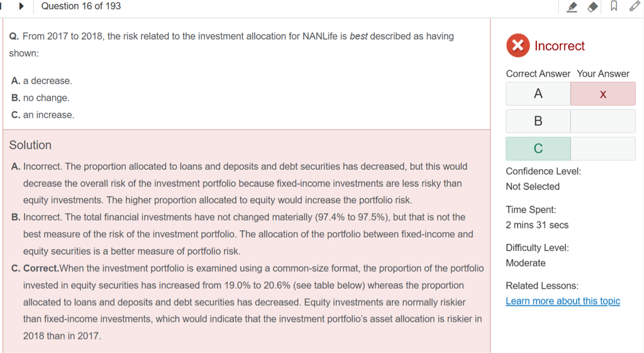Click the Your Answer column header
Viewport: 644px width, 353px height.
pos(602,74)
